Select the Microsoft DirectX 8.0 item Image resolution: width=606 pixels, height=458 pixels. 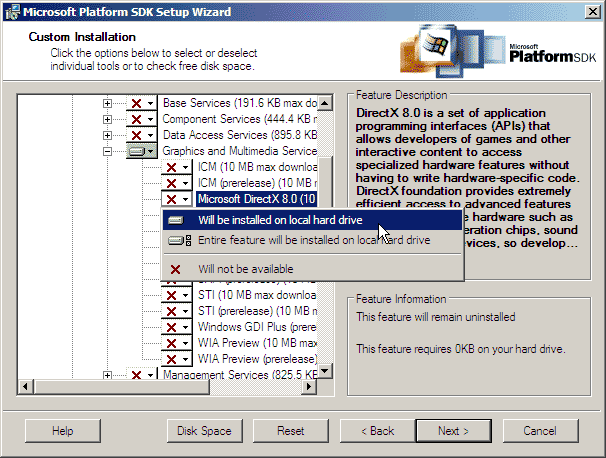pyautogui.click(x=257, y=199)
